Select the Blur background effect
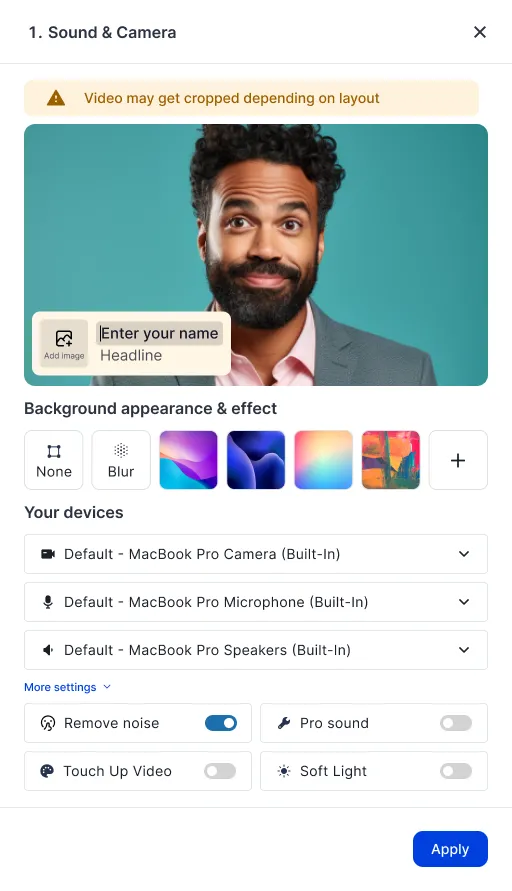The height and width of the screenshot is (891, 512). [121, 460]
